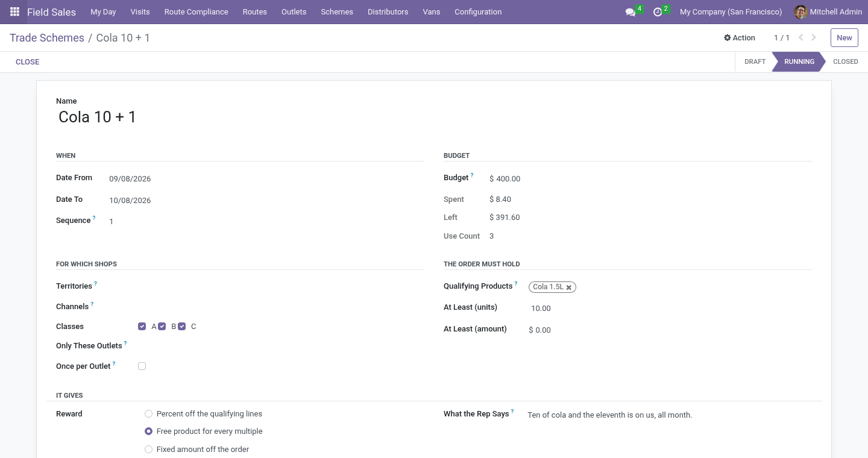Open Distributors menu
Viewport: 868px width, 458px height.
388,12
